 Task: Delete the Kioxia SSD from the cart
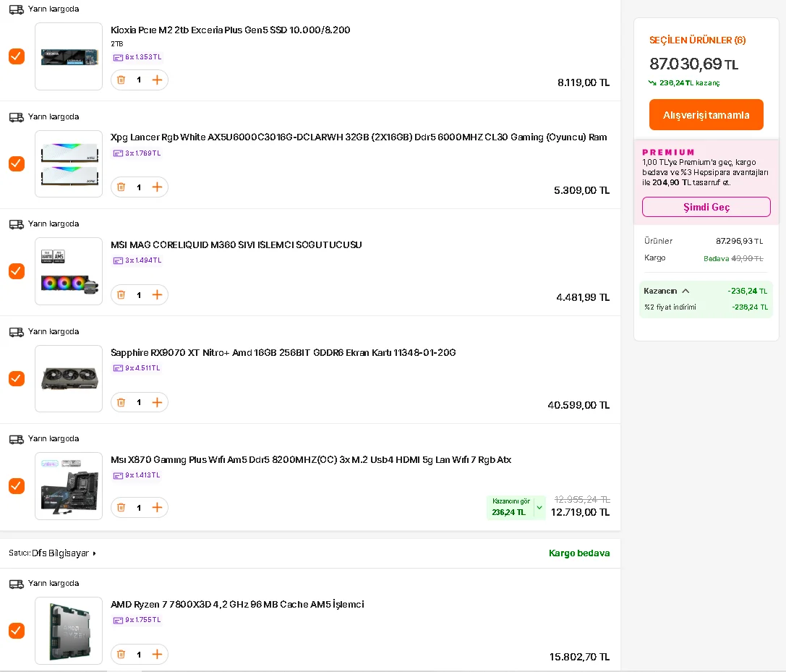[x=121, y=80]
